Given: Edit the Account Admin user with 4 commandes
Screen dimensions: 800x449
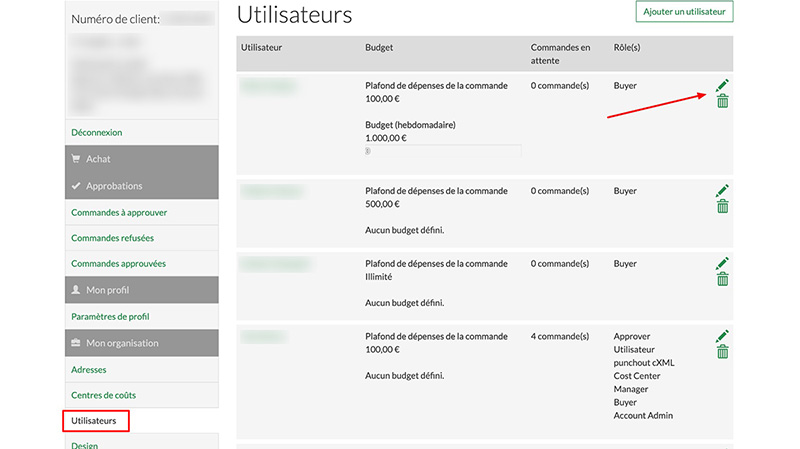Looking at the screenshot, I should [722, 336].
